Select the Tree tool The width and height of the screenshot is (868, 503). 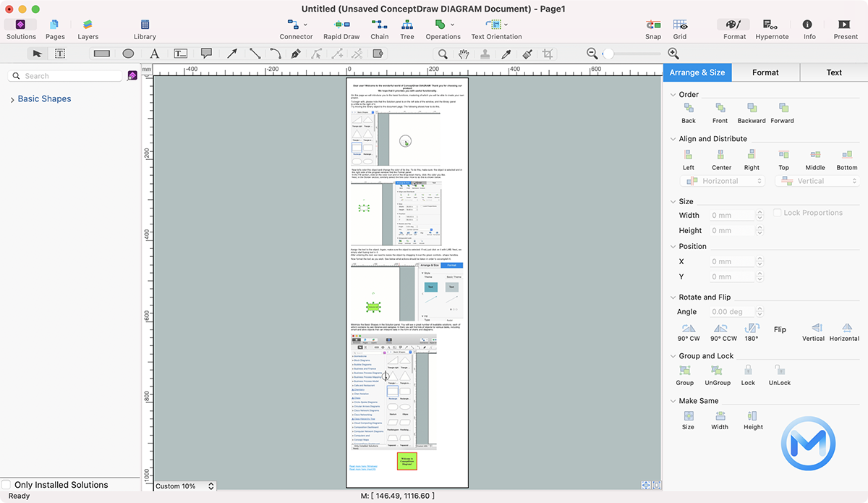tap(407, 29)
